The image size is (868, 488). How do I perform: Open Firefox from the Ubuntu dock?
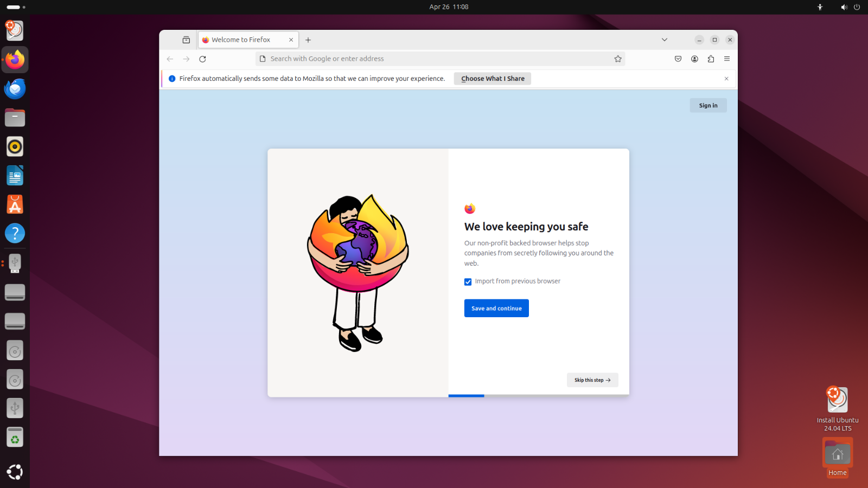click(x=15, y=60)
